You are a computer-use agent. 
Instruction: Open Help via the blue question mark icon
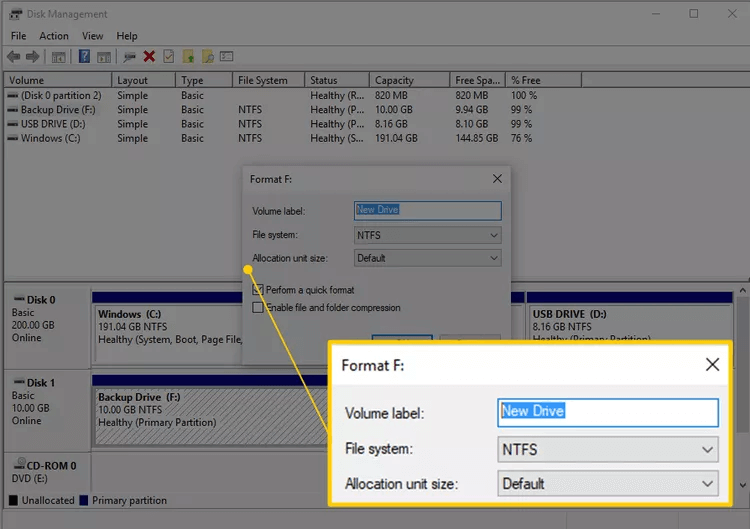tap(84, 57)
